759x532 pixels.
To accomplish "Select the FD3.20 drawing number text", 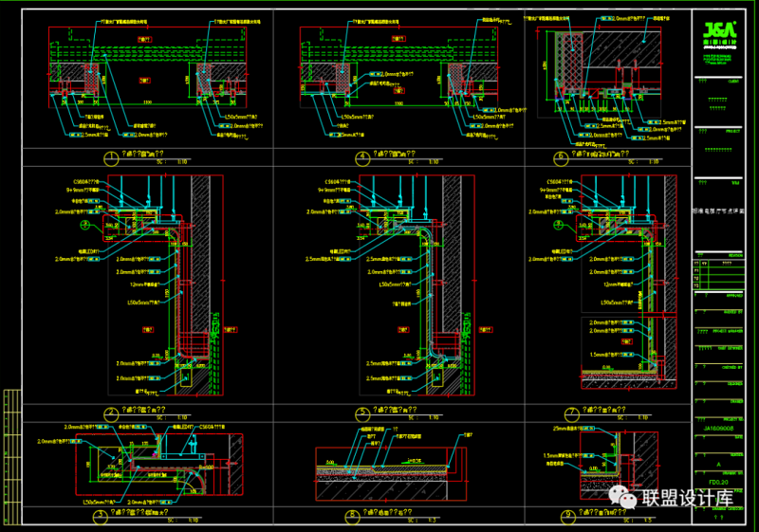I will pos(716,481).
